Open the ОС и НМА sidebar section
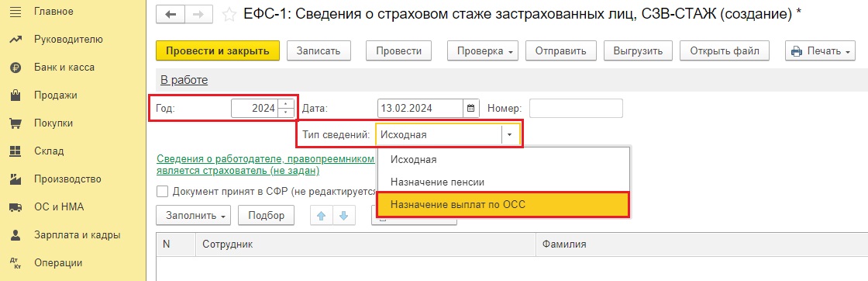 tap(59, 207)
